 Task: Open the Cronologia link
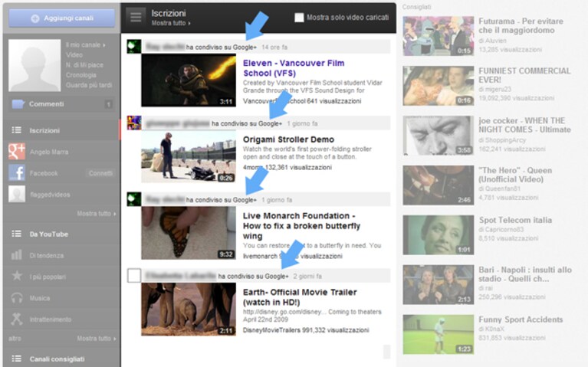coord(81,75)
